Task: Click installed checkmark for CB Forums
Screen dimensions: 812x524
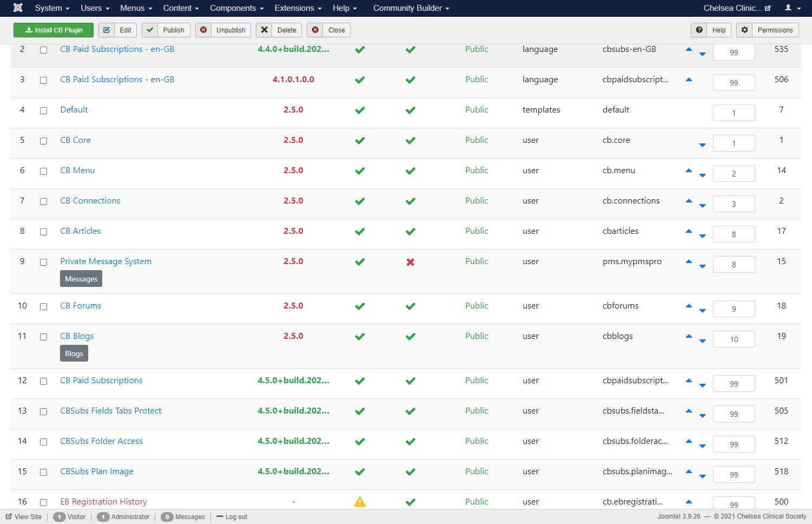Action: tap(360, 306)
